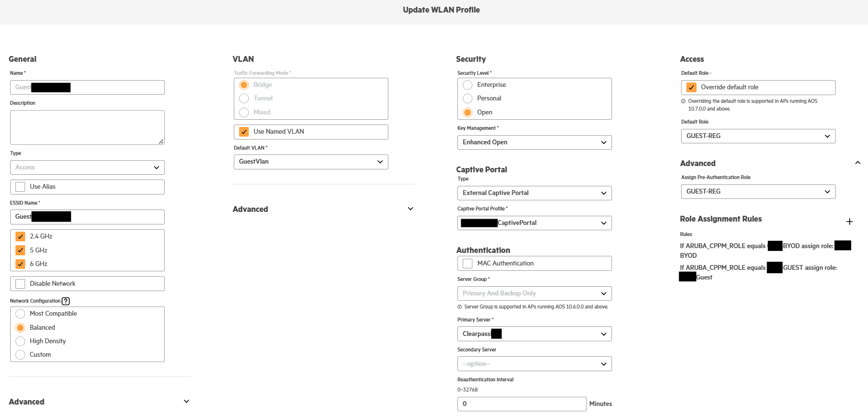
Task: Enable MAC Authentication checkbox
Action: [468, 264]
